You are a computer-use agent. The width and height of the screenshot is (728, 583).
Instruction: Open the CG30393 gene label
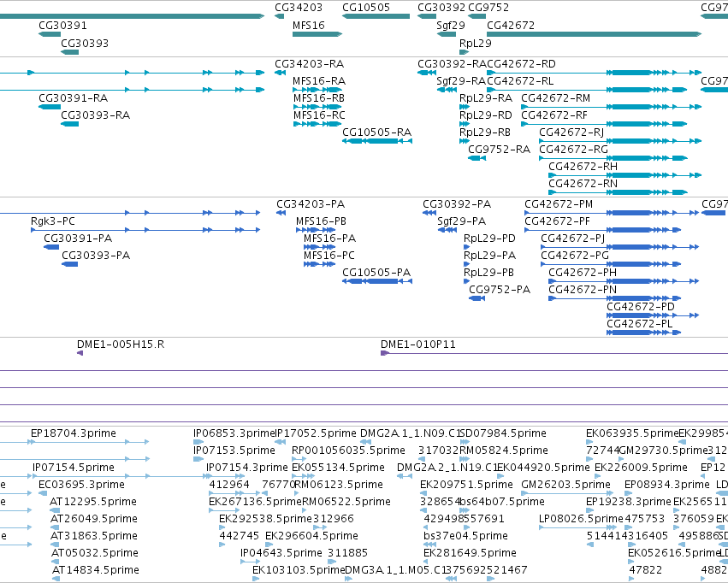coord(85,43)
